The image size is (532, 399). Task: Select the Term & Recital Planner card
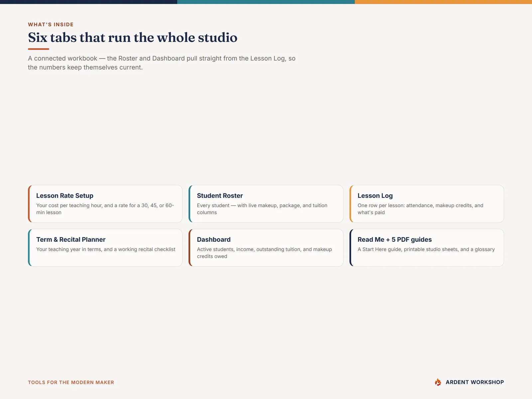click(x=105, y=248)
